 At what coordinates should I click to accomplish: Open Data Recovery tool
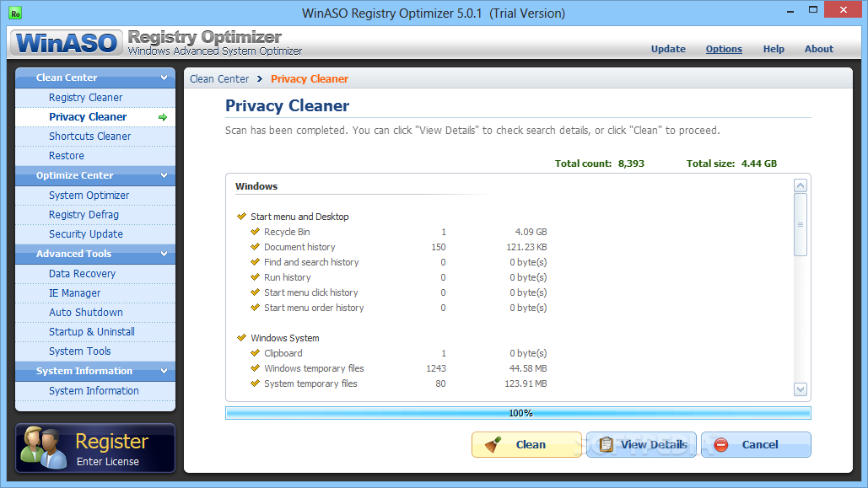click(x=95, y=273)
